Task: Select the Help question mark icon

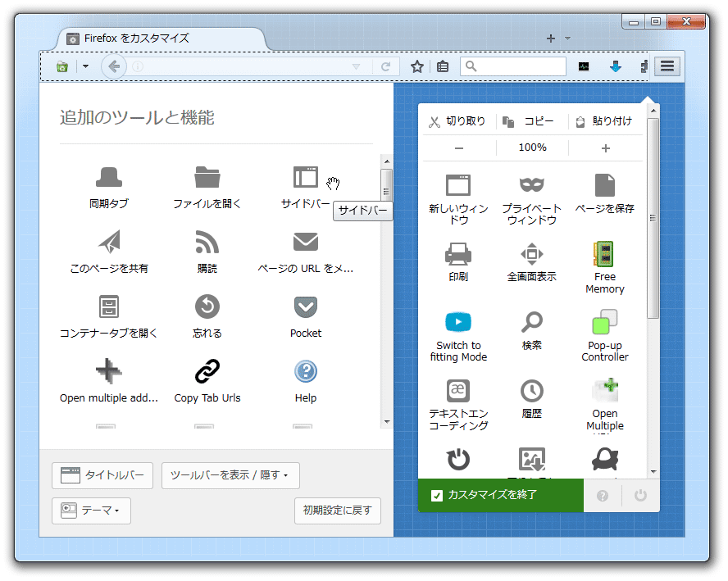Action: click(x=306, y=371)
